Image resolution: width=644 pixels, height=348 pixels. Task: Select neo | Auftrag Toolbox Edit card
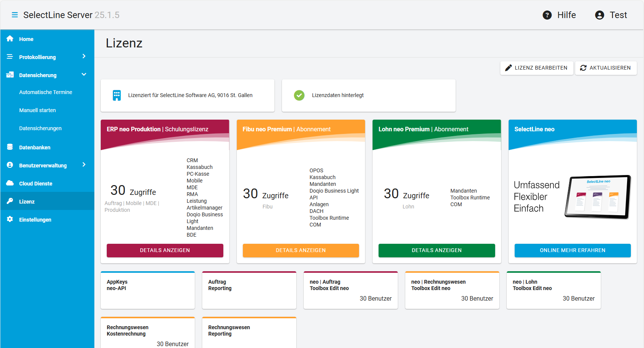tap(351, 290)
